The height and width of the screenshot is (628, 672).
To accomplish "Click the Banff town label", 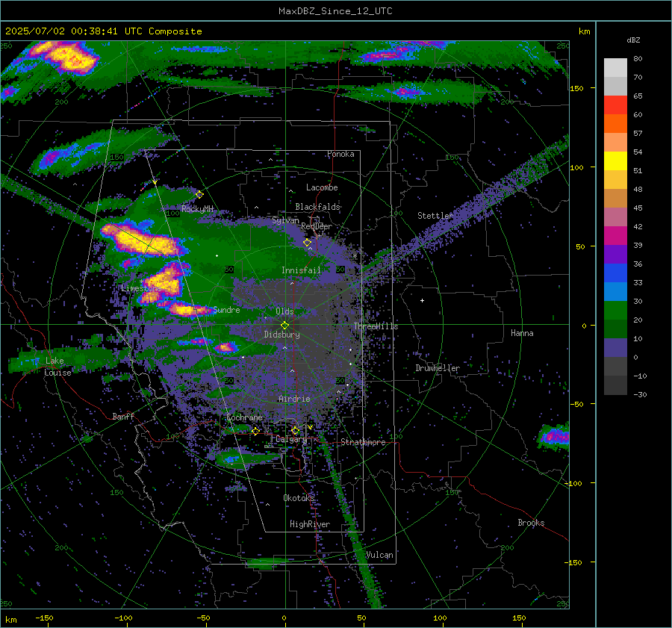I will (123, 416).
